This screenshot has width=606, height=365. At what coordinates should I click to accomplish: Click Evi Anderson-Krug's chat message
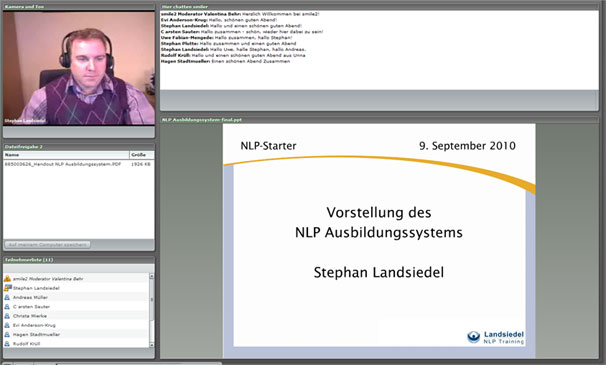[x=219, y=20]
